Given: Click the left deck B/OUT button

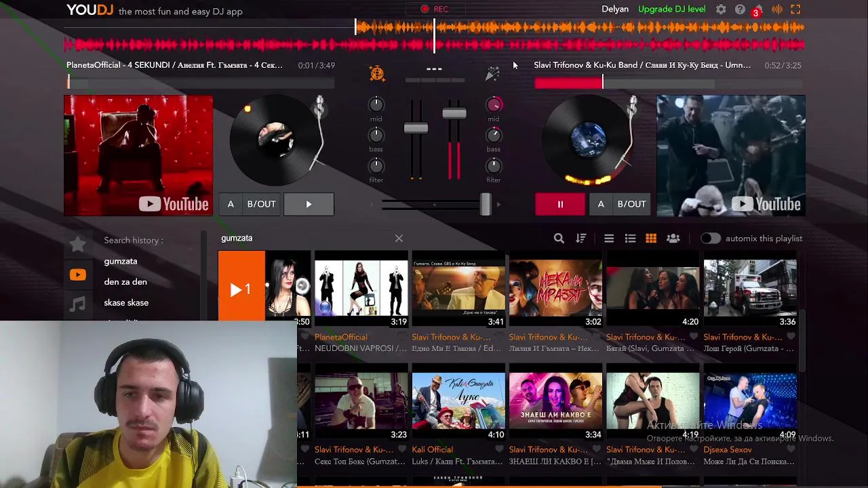Looking at the screenshot, I should click(x=262, y=204).
